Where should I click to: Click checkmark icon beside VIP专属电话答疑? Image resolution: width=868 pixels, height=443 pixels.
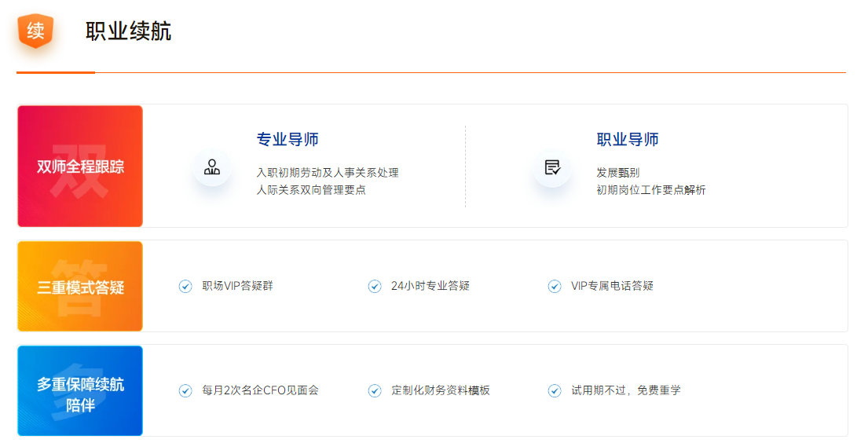(x=555, y=286)
